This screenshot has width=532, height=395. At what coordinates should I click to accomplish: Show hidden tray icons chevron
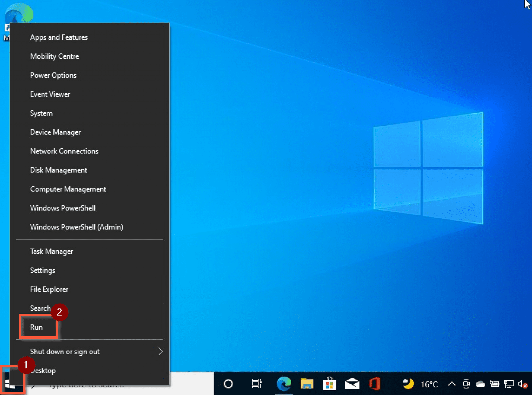[452, 384]
